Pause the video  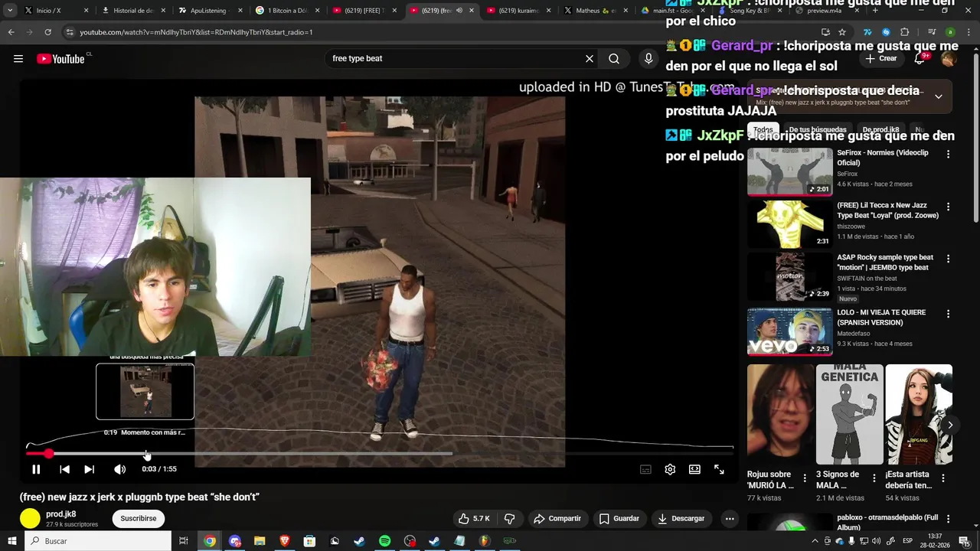(x=36, y=469)
